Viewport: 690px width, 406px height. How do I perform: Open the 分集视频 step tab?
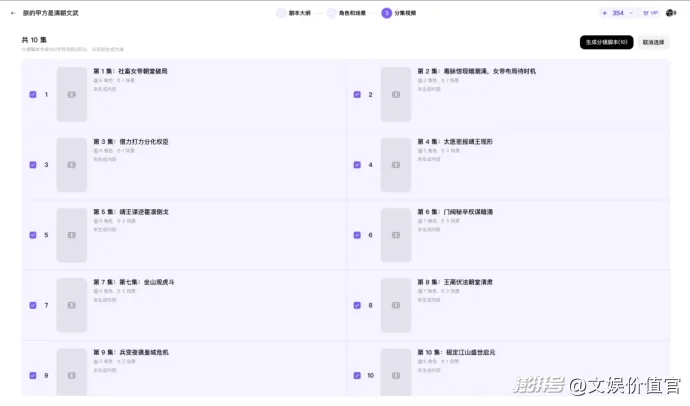click(x=403, y=13)
